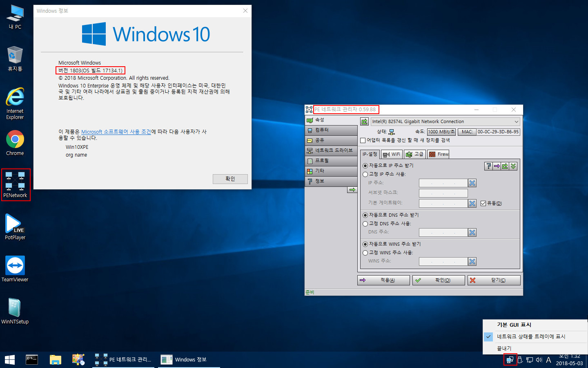Click the adapter refresh icon beside adapter dropdown
This screenshot has width=588, height=368.
point(364,121)
